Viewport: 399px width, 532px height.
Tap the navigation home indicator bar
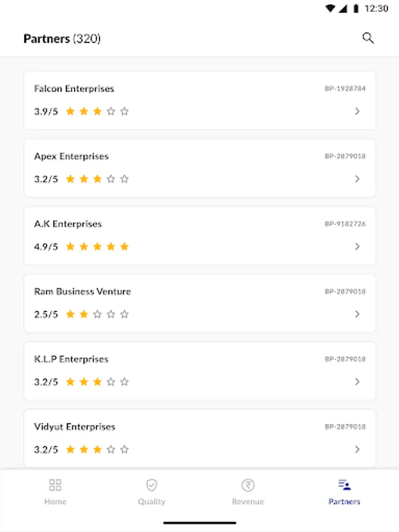pos(199,523)
